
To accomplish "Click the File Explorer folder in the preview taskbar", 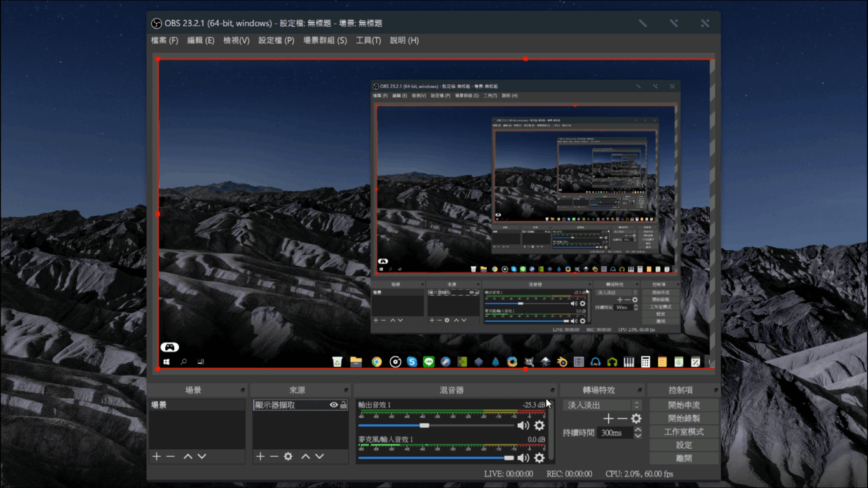I will pyautogui.click(x=356, y=362).
